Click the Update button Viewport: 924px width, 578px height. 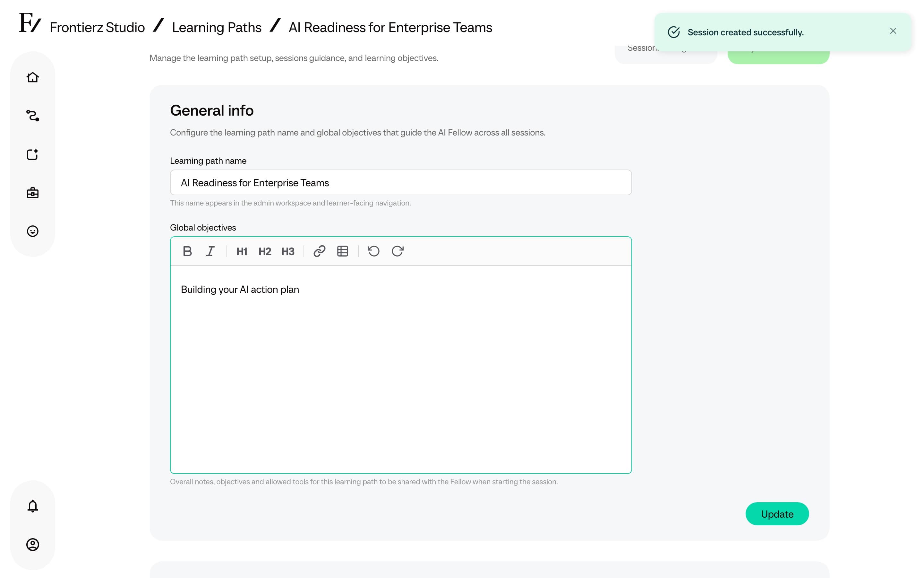pyautogui.click(x=777, y=514)
